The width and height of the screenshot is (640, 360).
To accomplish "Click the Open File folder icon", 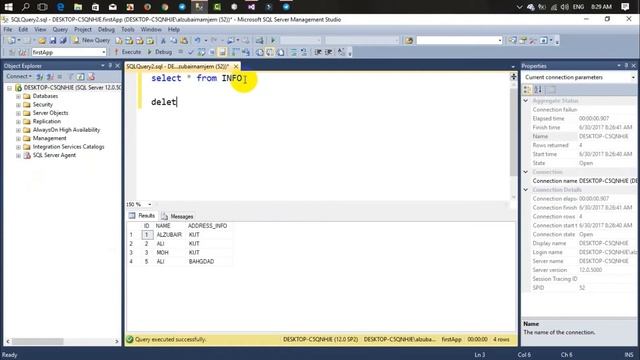I will click(42, 40).
